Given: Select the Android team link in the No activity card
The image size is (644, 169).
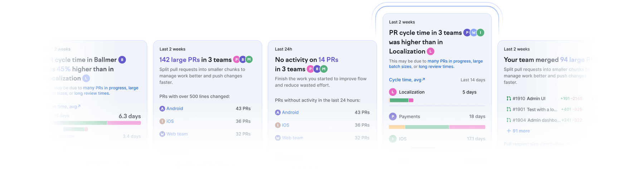Looking at the screenshot, I should pyautogui.click(x=290, y=113).
